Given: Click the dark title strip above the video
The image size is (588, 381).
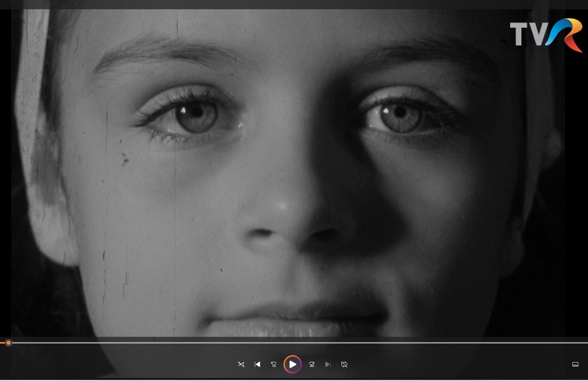Looking at the screenshot, I should (x=294, y=4).
